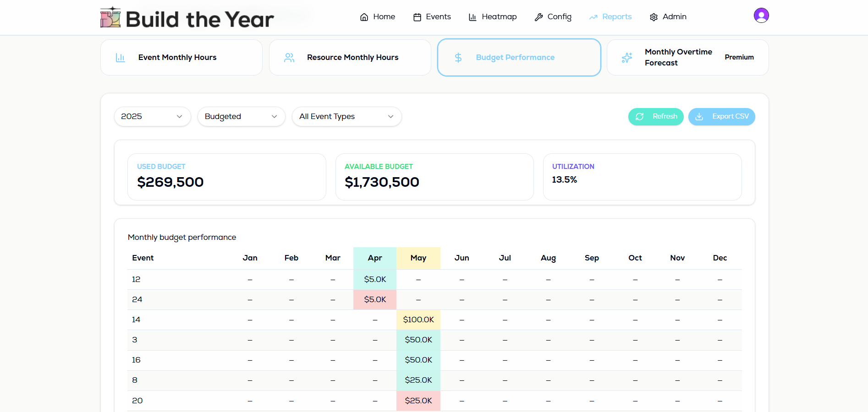Image resolution: width=868 pixels, height=412 pixels.
Task: Click the Event Monthly Hours chart icon
Action: (x=121, y=58)
